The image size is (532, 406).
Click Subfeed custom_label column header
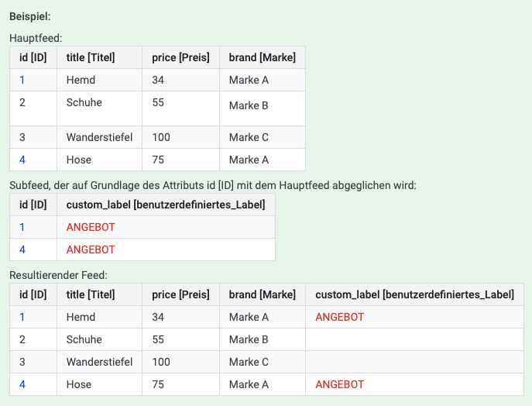166,205
